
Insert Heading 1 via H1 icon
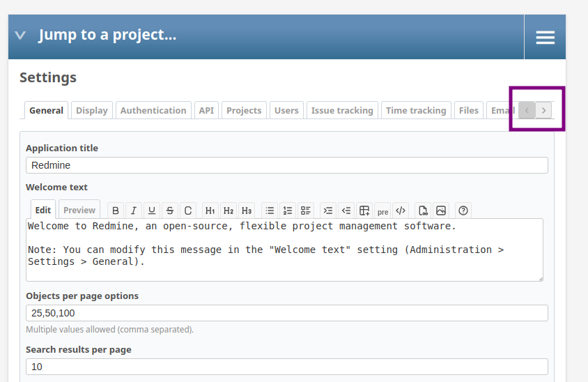(210, 211)
